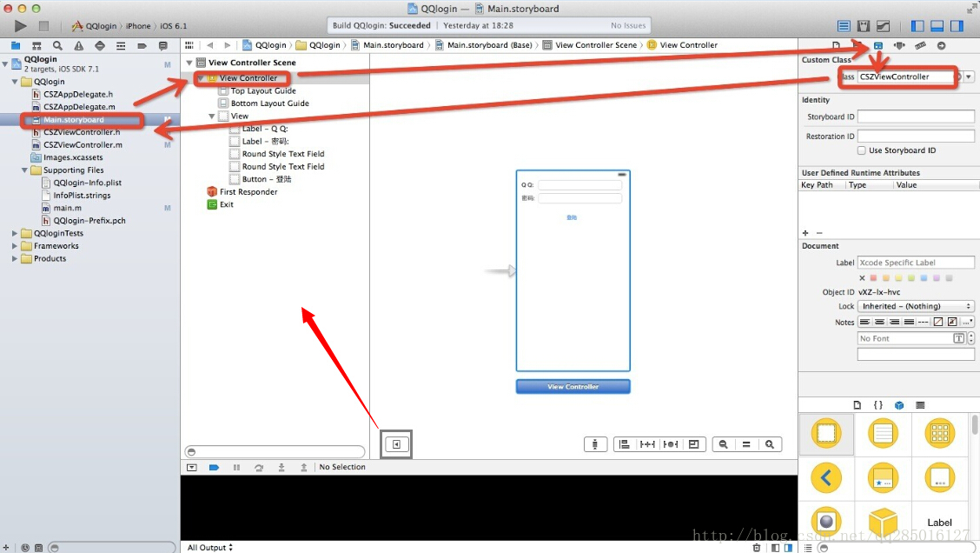Open the Attributes inspector tab
Screen dimensions: 980x553
[899, 45]
